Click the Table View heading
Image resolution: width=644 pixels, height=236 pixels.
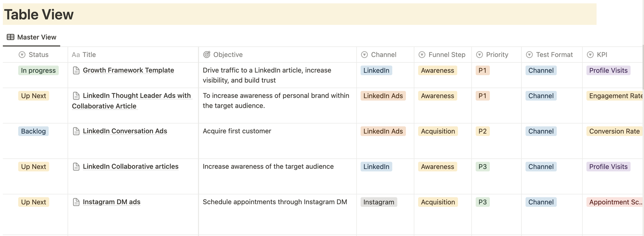[x=39, y=15]
